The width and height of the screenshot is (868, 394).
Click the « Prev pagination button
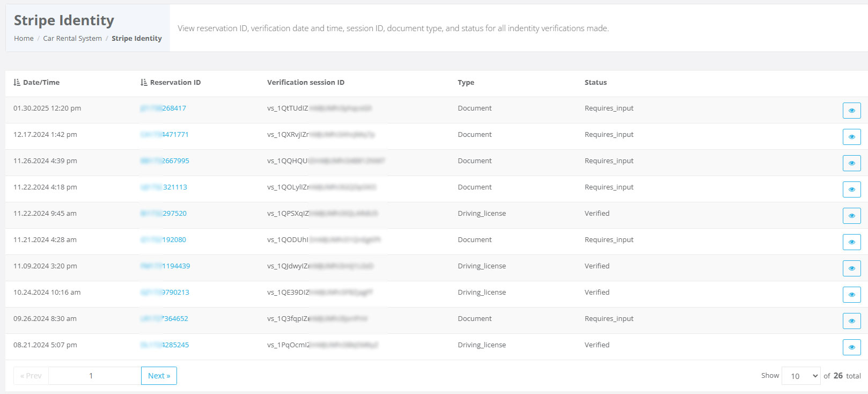point(31,376)
